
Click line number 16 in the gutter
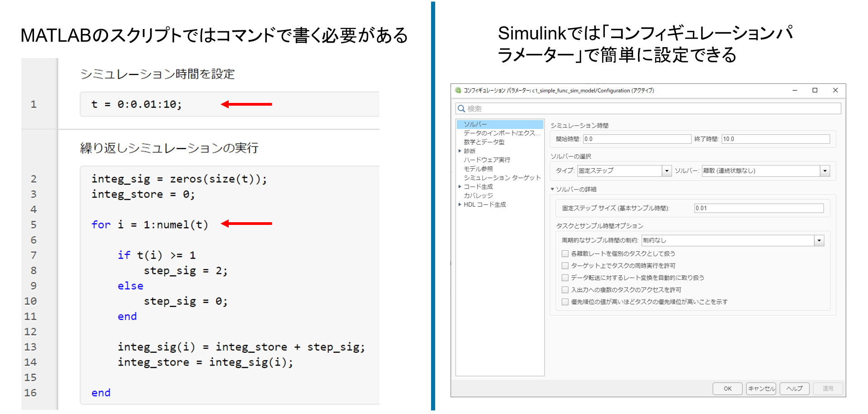click(x=30, y=393)
